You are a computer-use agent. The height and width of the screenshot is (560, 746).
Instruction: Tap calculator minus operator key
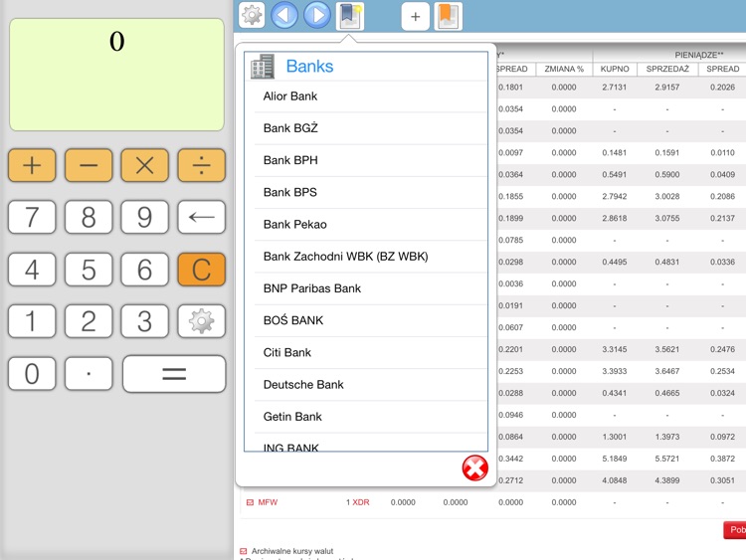[x=89, y=165]
